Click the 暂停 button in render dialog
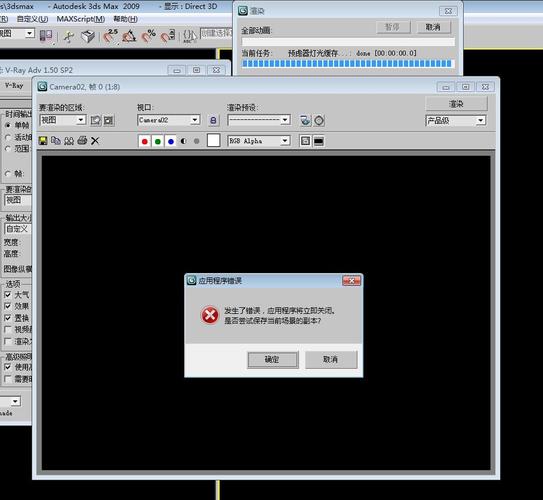543x500 pixels. coord(393,27)
